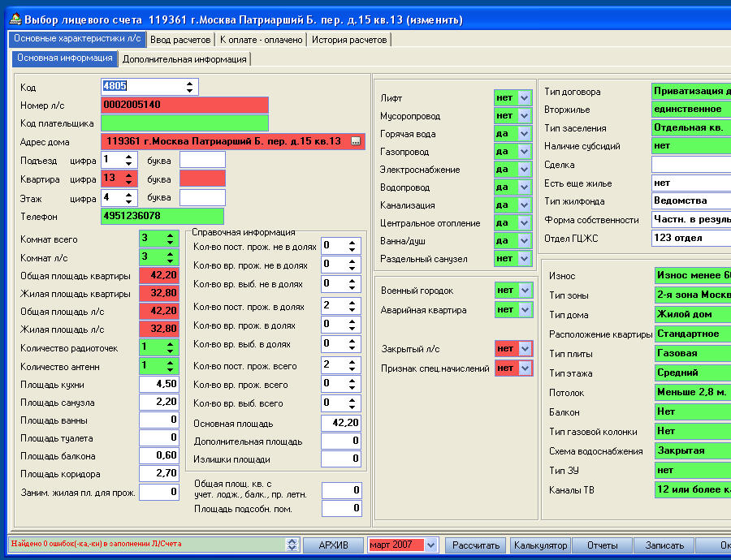This screenshot has height=560, width=731.
Task: Click the Площадь санузла field
Action: click(x=159, y=402)
